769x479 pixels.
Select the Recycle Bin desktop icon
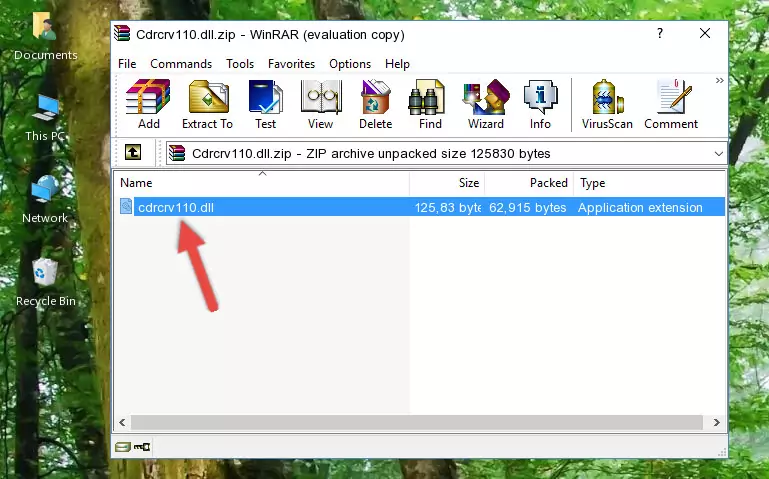click(x=46, y=282)
